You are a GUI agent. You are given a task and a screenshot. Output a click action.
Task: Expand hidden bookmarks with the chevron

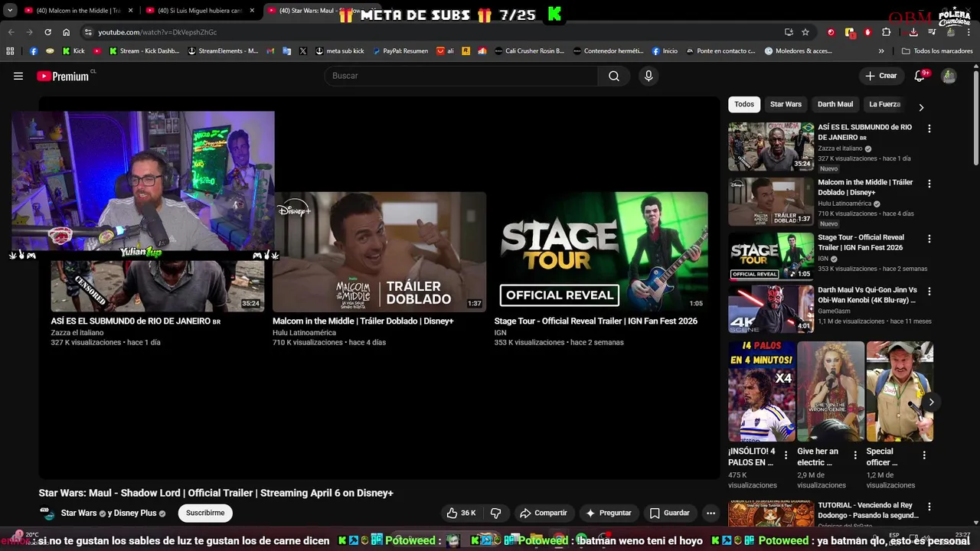[881, 51]
